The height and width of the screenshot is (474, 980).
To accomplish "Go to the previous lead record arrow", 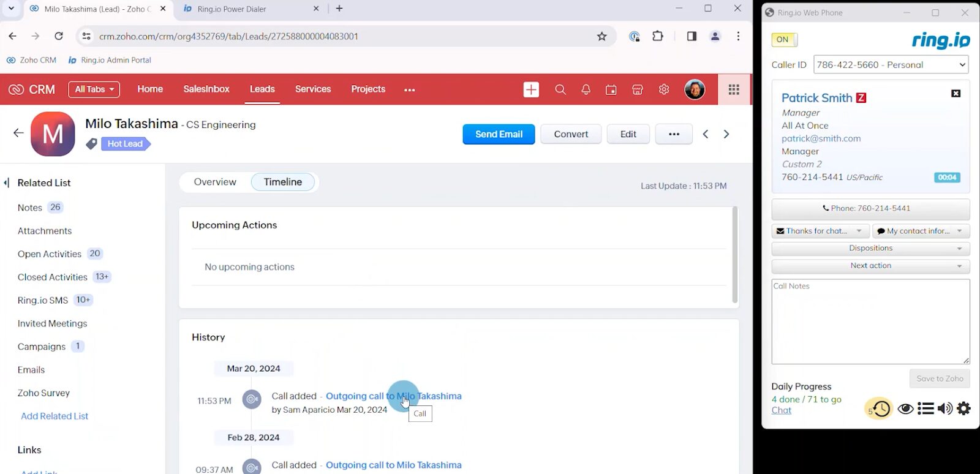I will coord(706,134).
